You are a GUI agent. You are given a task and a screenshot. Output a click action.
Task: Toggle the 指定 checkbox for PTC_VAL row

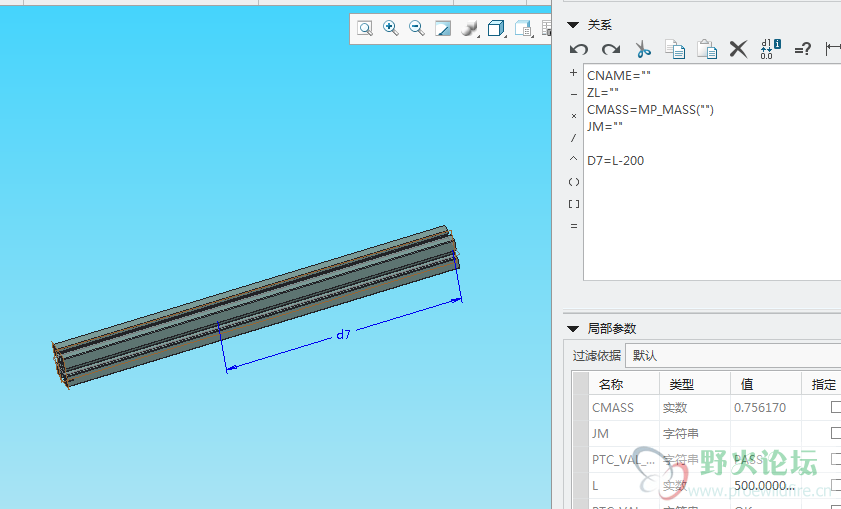836,459
